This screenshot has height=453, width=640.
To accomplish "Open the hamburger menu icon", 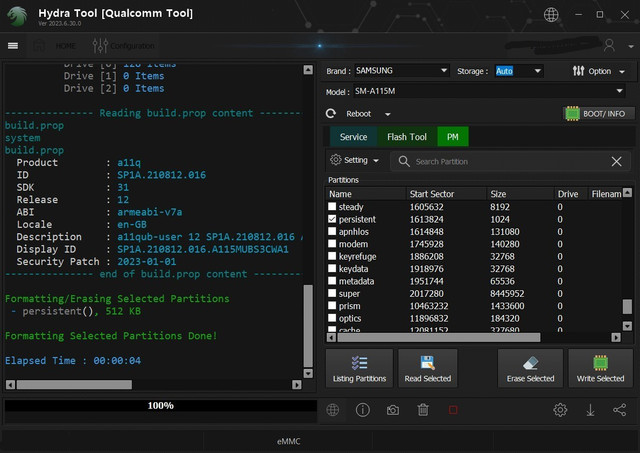I will (13, 46).
